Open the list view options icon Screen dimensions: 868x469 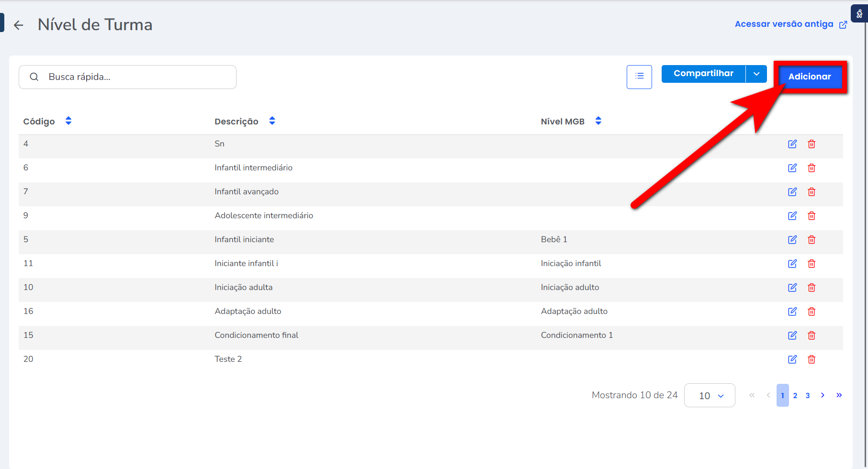tap(639, 77)
